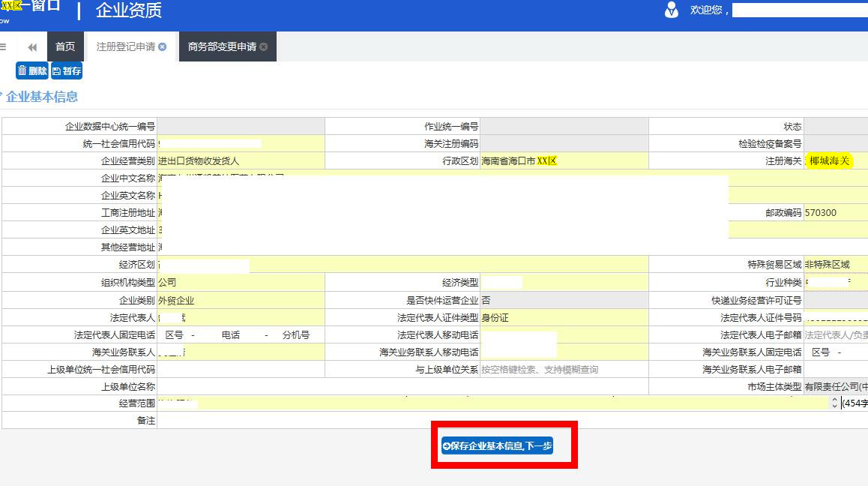Screen dimensions: 868x486
Task: Click the 上级单位统一社会信用代码 input field
Action: [x=241, y=369]
